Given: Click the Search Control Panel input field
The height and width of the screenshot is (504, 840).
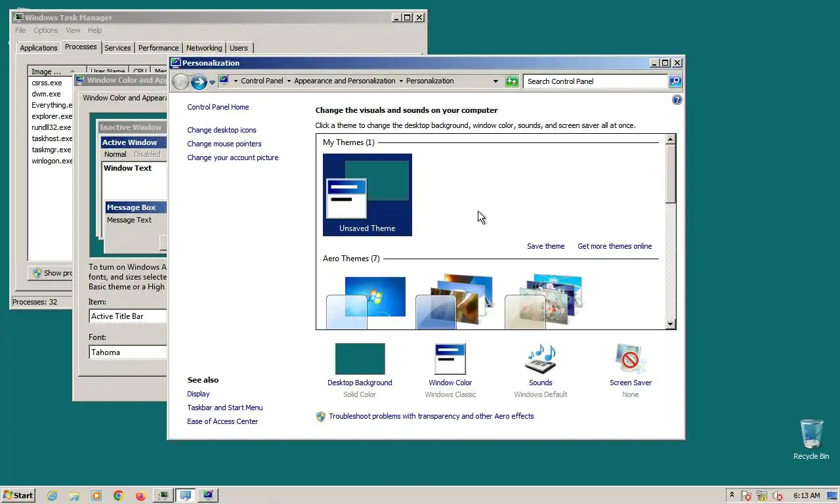Looking at the screenshot, I should [x=596, y=81].
